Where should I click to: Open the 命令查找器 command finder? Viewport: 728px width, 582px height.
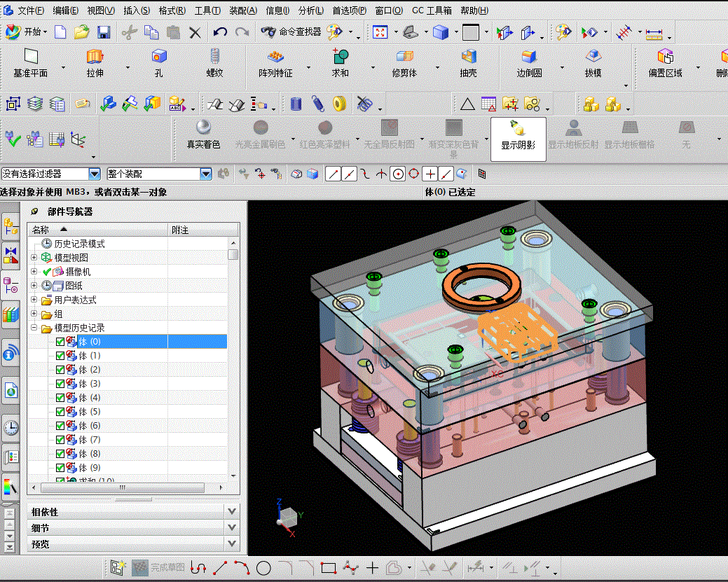click(291, 32)
